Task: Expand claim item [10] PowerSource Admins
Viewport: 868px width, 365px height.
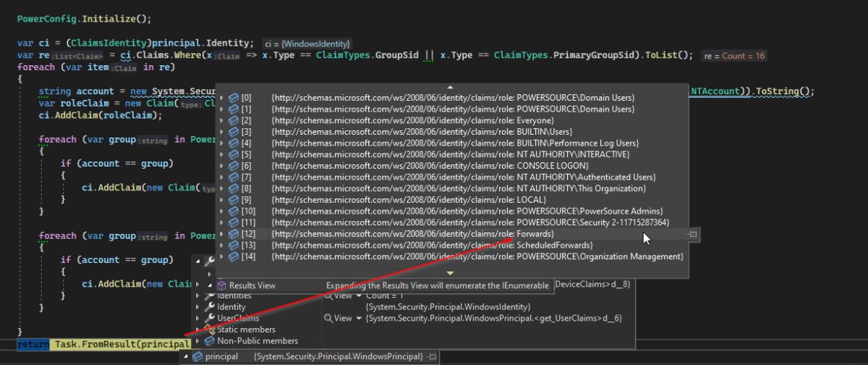Action: (222, 211)
